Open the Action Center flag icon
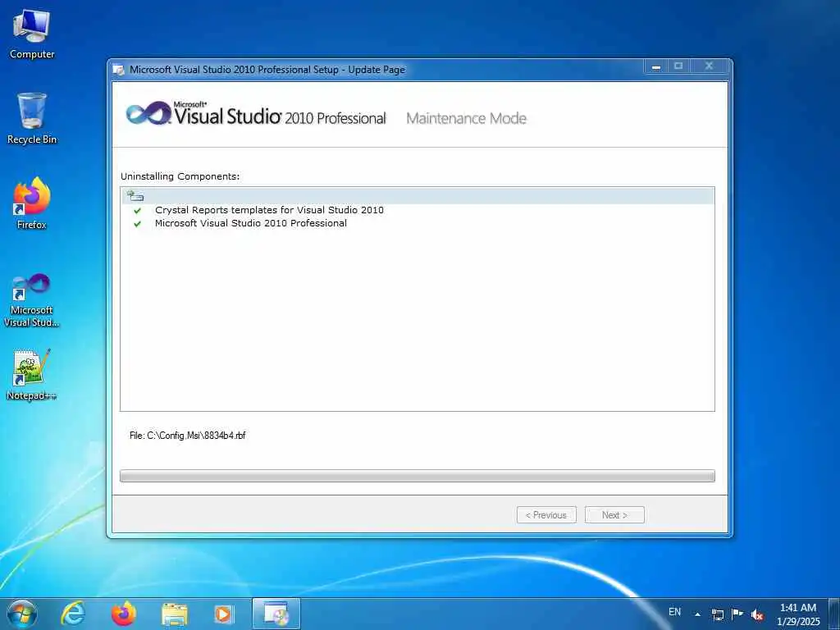The width and height of the screenshot is (840, 630). (x=737, y=614)
